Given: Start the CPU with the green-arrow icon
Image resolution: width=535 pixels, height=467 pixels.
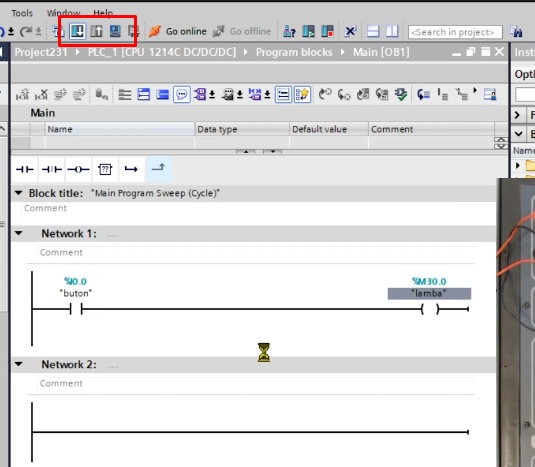Looking at the screenshot, I should coord(308,32).
